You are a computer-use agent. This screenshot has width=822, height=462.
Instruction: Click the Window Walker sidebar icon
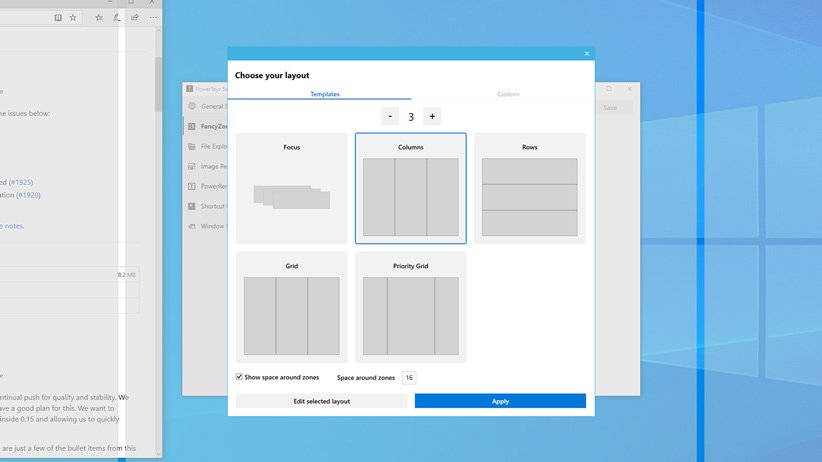pos(191,226)
